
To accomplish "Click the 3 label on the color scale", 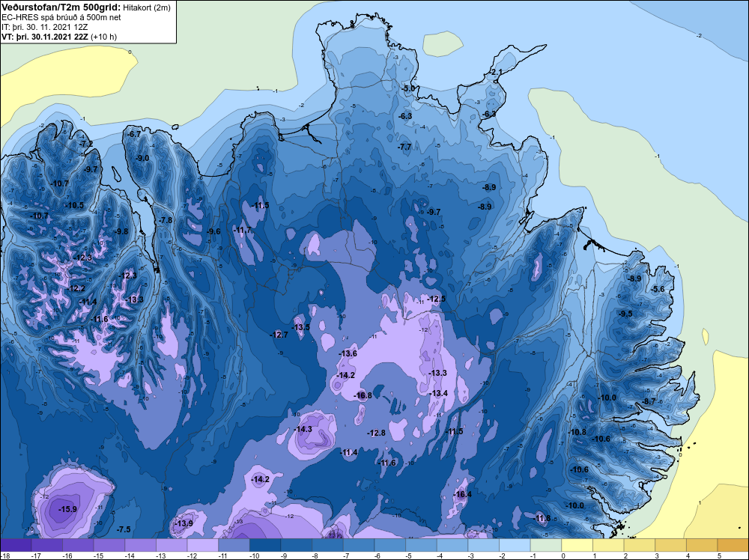I will pyautogui.click(x=656, y=556).
